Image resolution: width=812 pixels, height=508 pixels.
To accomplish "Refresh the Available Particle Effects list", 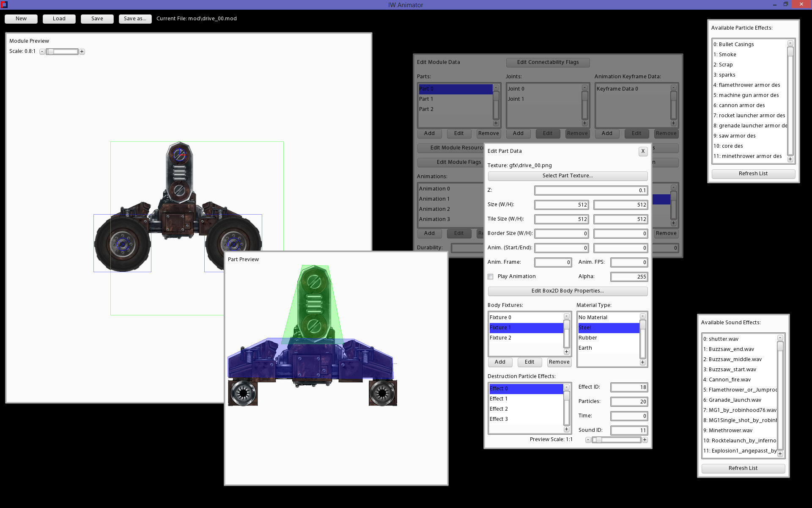I will click(753, 174).
